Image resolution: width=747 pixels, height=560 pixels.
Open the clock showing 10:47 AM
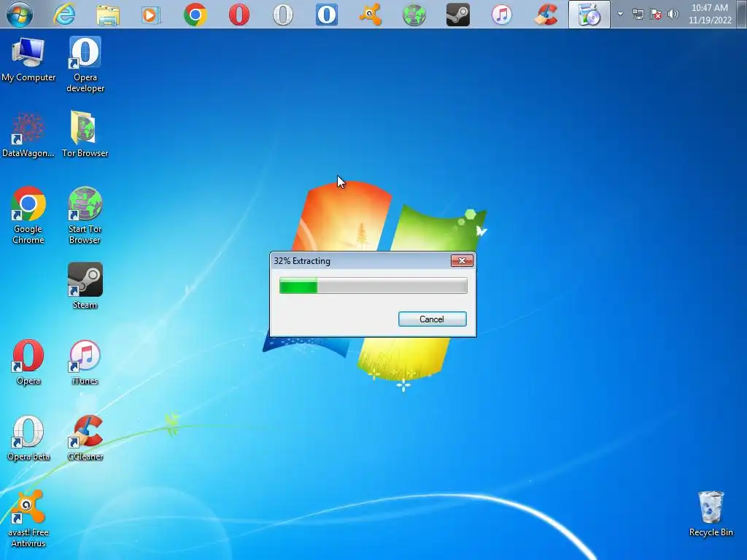tap(709, 14)
